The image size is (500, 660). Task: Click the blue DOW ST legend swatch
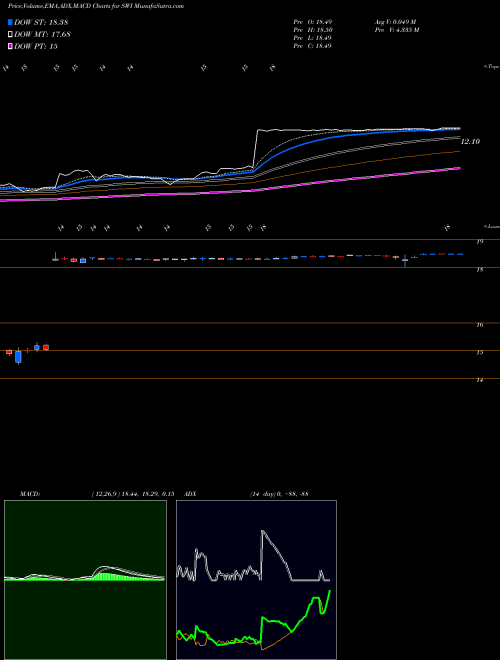[10, 22]
